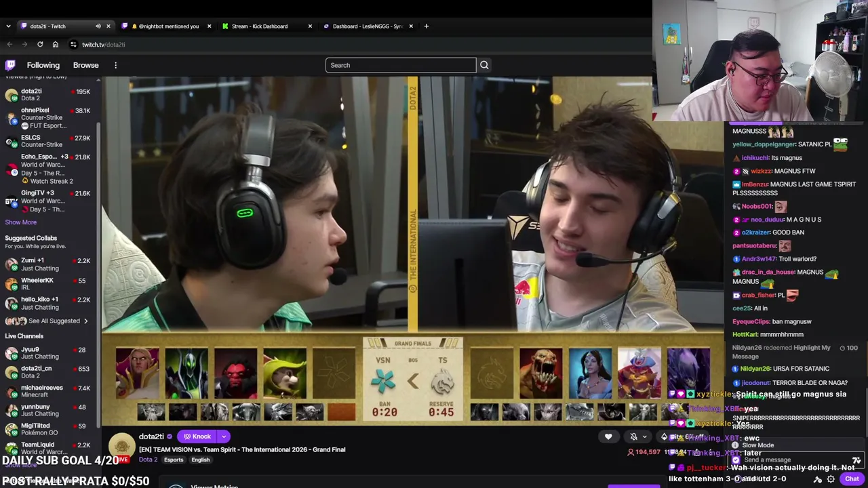Open the Knock button dropdown arrow
Image resolution: width=868 pixels, height=488 pixels.
coord(223,436)
